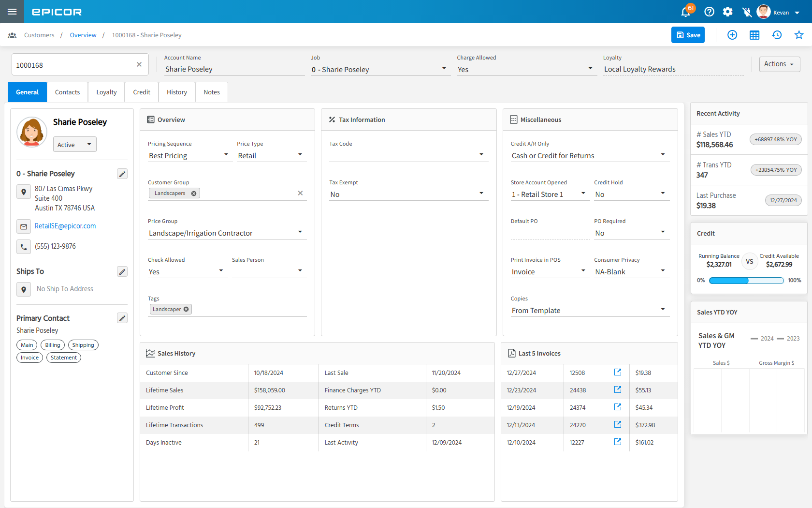
Task: Click the credit balance progress bar
Action: pos(746,281)
